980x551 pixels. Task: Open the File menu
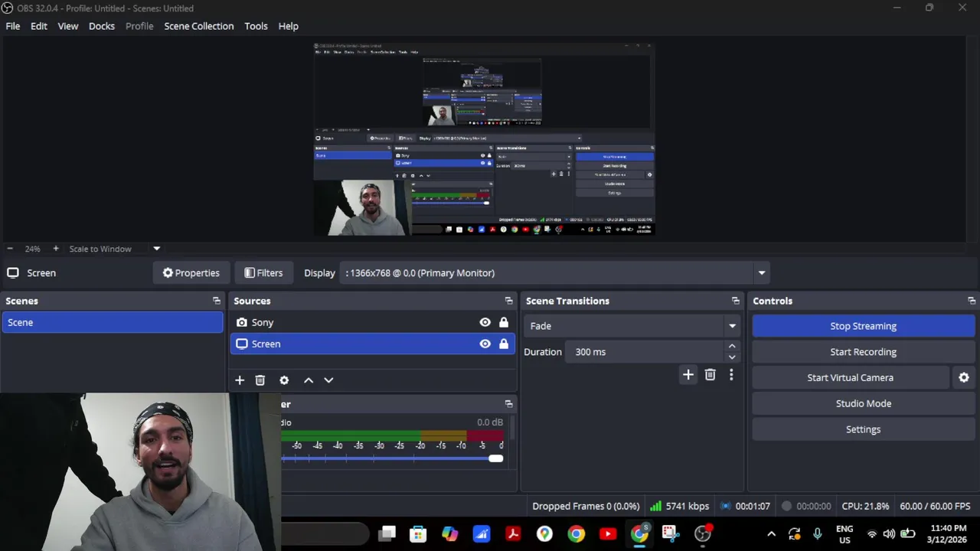coord(13,26)
